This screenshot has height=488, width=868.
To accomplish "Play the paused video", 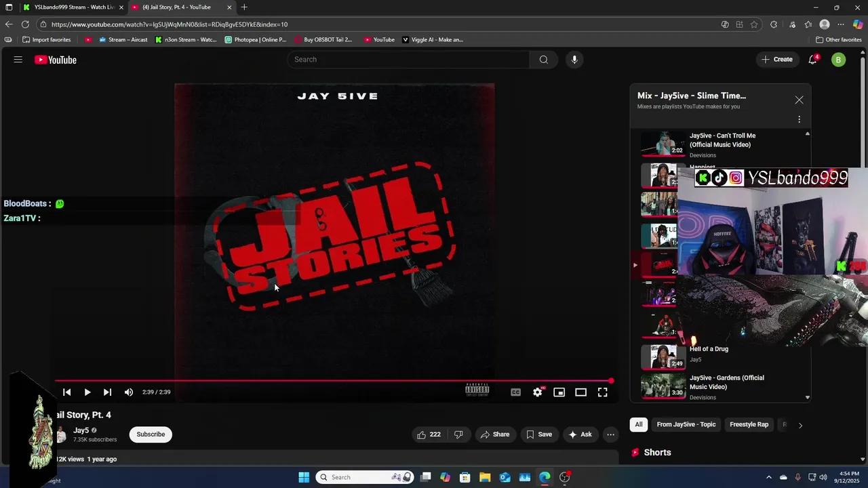I will pos(87,392).
